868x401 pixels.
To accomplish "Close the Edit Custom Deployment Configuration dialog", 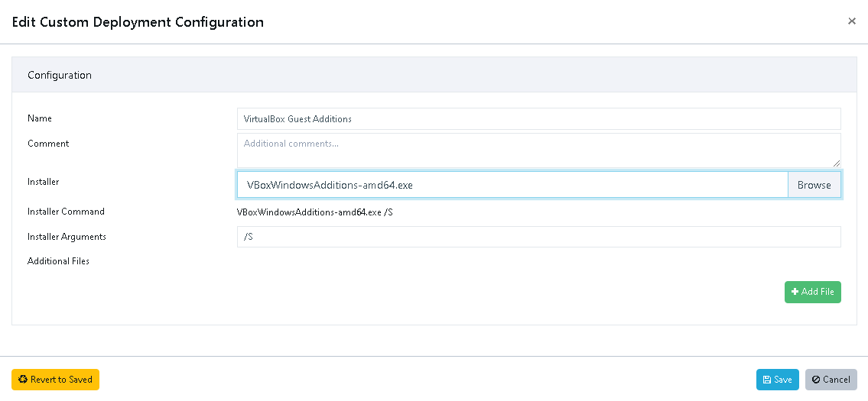I will tap(852, 21).
